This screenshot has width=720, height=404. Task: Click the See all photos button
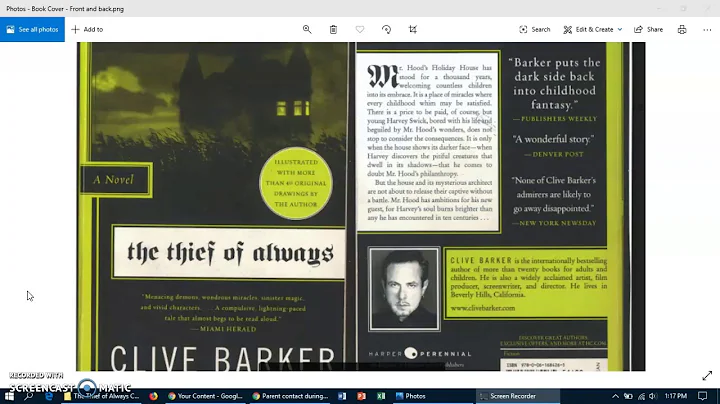tap(32, 29)
